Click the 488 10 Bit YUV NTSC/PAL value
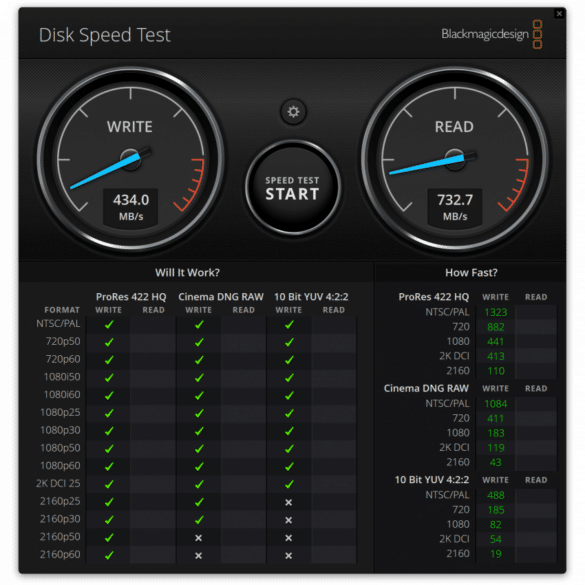 coord(495,495)
